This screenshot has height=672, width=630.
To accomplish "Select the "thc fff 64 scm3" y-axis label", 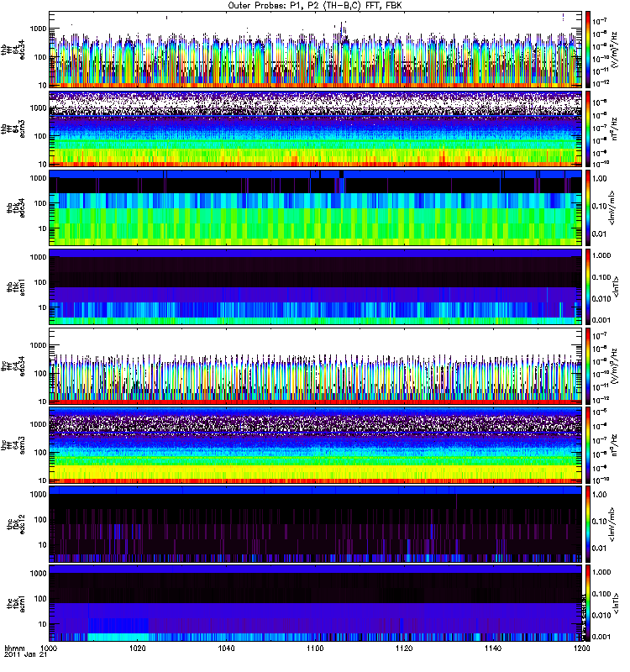I will coord(13,445).
